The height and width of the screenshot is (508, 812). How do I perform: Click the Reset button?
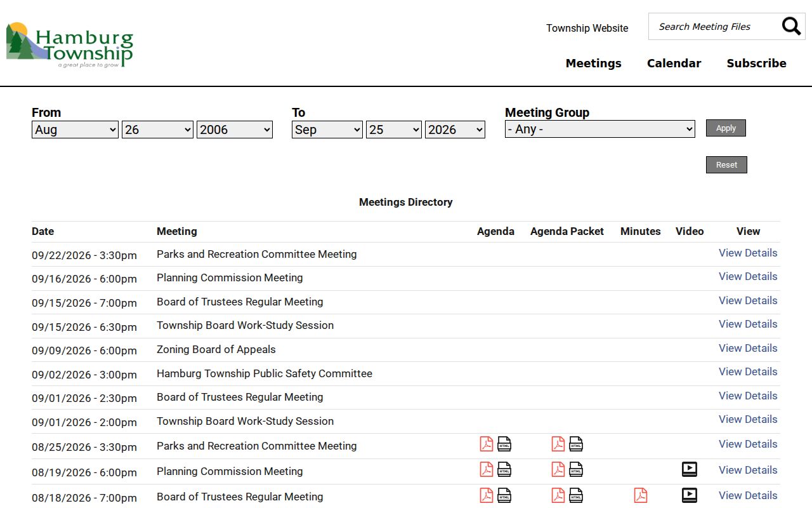(x=726, y=164)
